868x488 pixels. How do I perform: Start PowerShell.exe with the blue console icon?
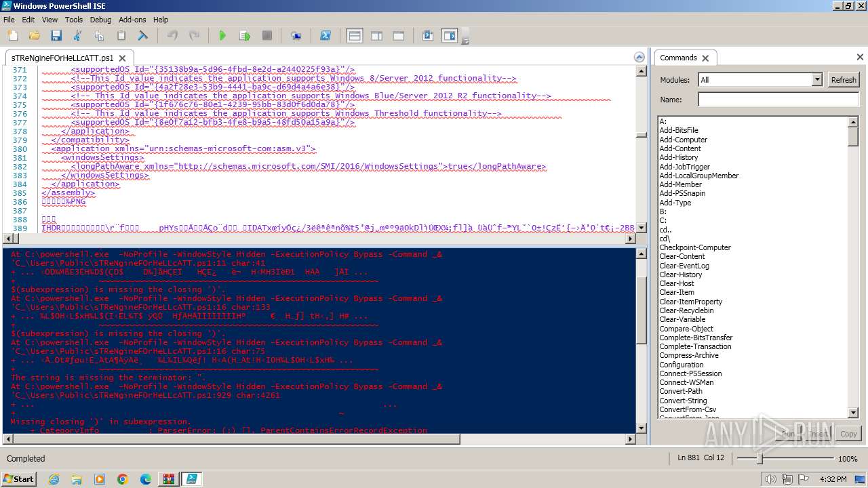tap(325, 36)
